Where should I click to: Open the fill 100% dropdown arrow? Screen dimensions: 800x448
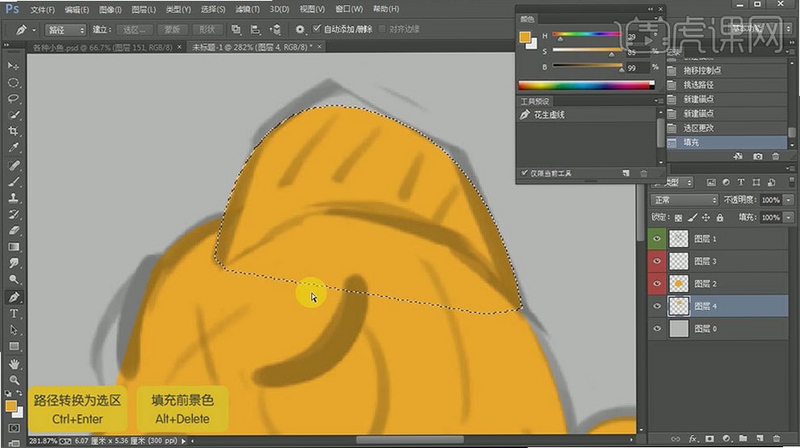click(789, 217)
